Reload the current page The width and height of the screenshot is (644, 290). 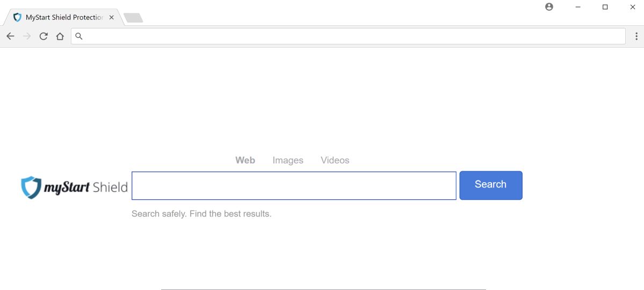(x=44, y=37)
